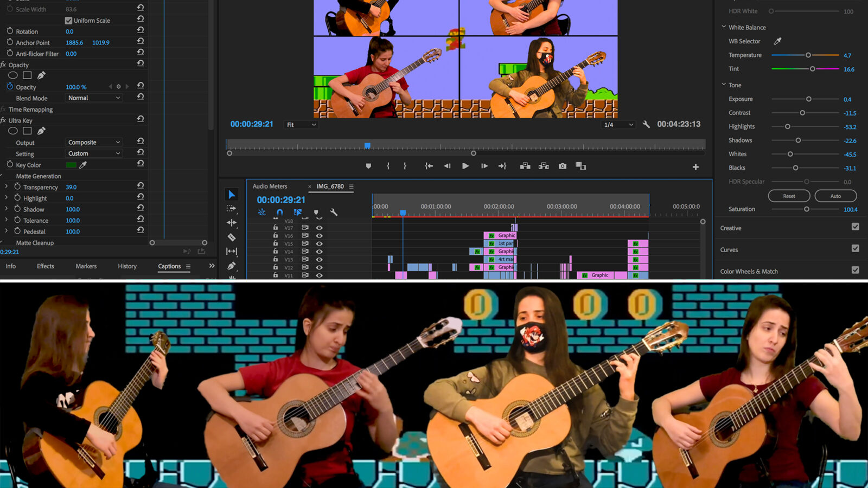
Task: Click Mark In button
Action: (388, 166)
